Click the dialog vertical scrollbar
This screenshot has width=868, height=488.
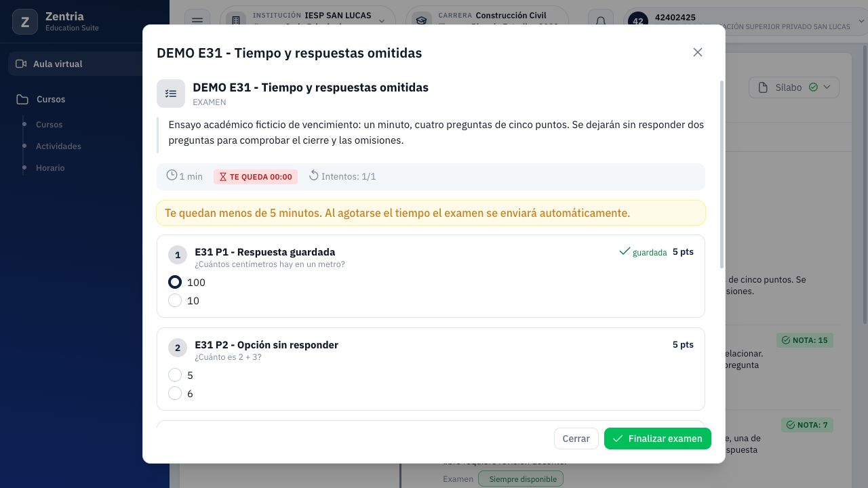[x=722, y=174]
